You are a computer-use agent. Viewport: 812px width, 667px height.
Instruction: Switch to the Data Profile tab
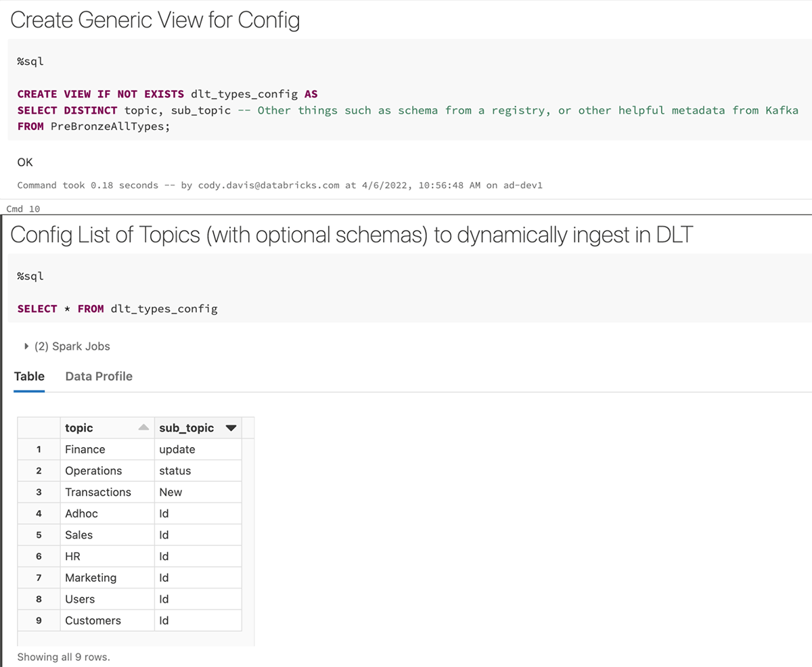(99, 376)
